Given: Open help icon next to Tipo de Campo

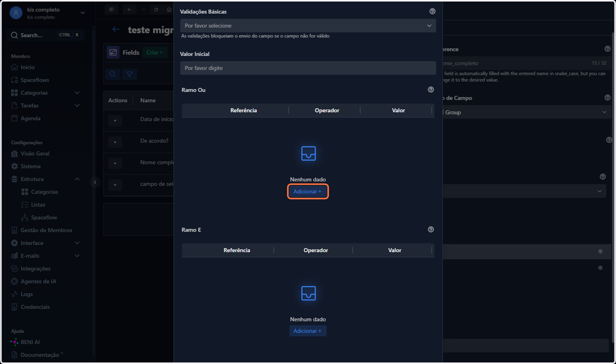Looking at the screenshot, I should (608, 98).
